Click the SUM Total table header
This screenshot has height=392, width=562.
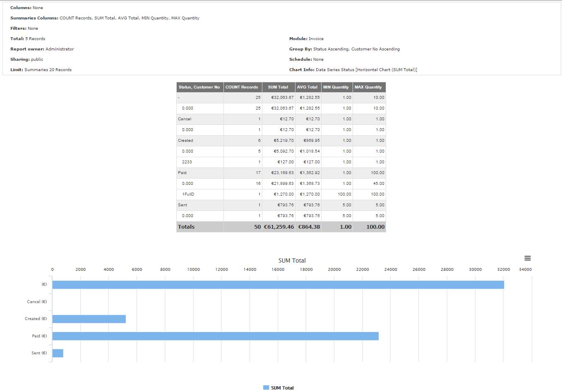278,87
